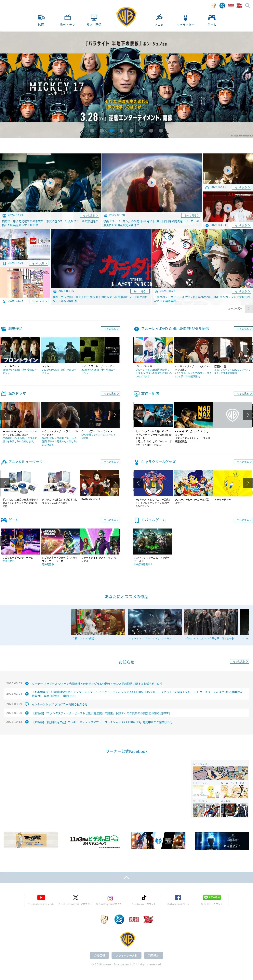Advance the ブルーレイ,DVD carousel with next arrow
The image size is (253, 980).
[x=248, y=350]
